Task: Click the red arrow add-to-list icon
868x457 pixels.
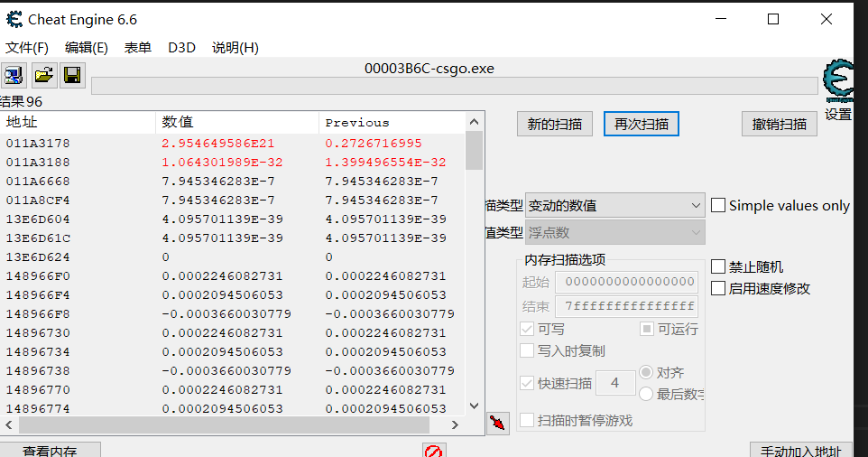Action: tap(498, 424)
